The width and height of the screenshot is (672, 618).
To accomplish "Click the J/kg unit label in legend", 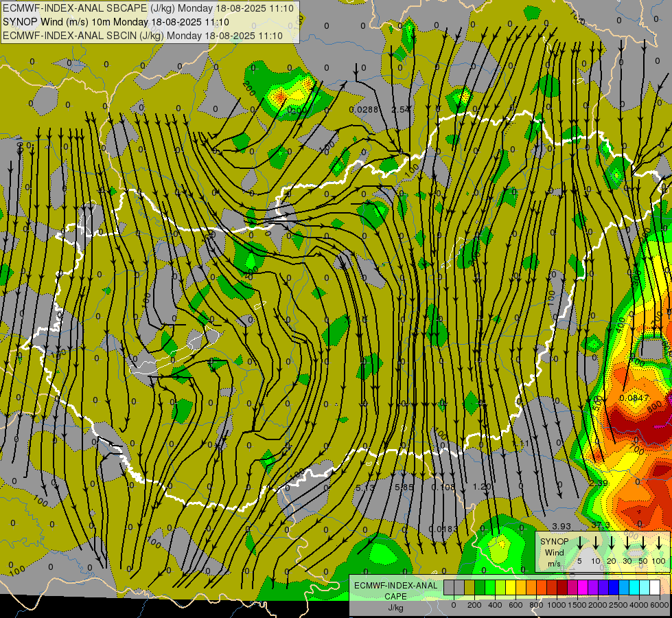I will [x=395, y=608].
